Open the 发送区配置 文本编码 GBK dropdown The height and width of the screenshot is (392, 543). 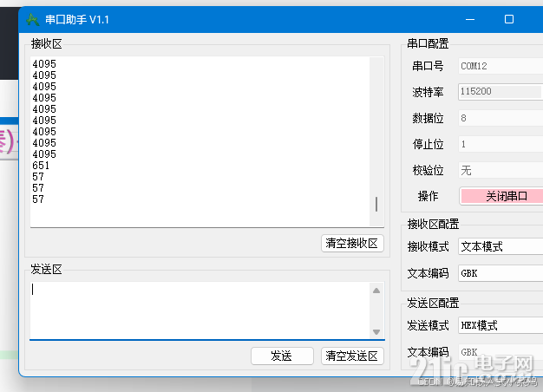(x=500, y=352)
